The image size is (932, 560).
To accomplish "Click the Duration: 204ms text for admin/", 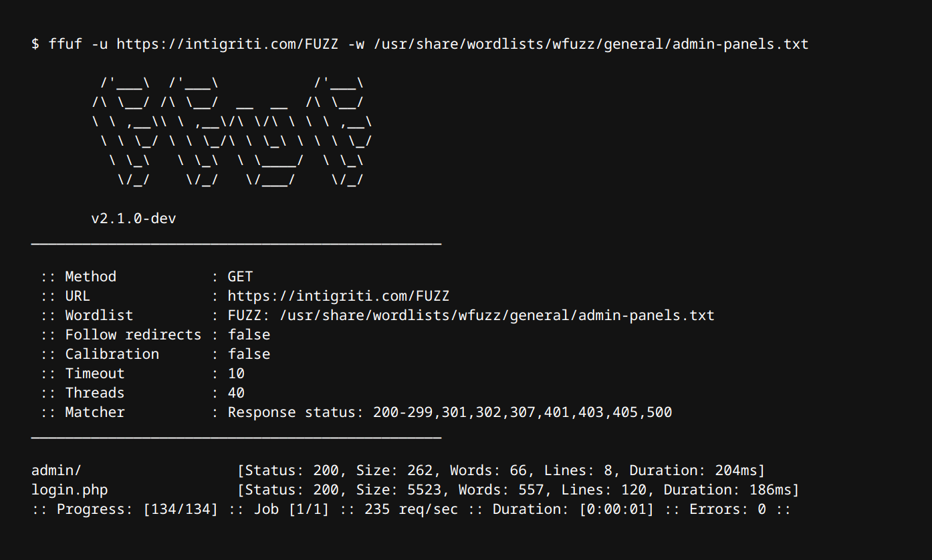I will (x=692, y=470).
